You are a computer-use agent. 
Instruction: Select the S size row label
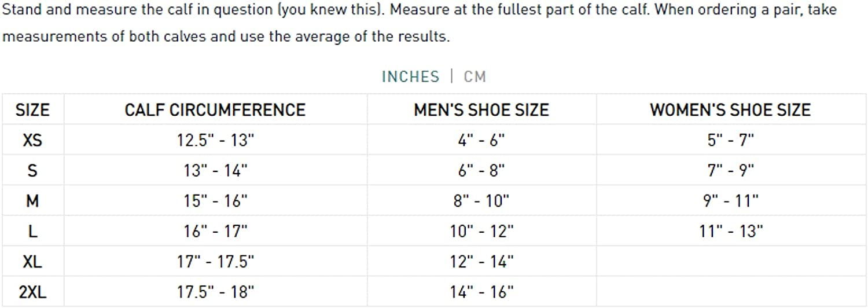coord(32,171)
